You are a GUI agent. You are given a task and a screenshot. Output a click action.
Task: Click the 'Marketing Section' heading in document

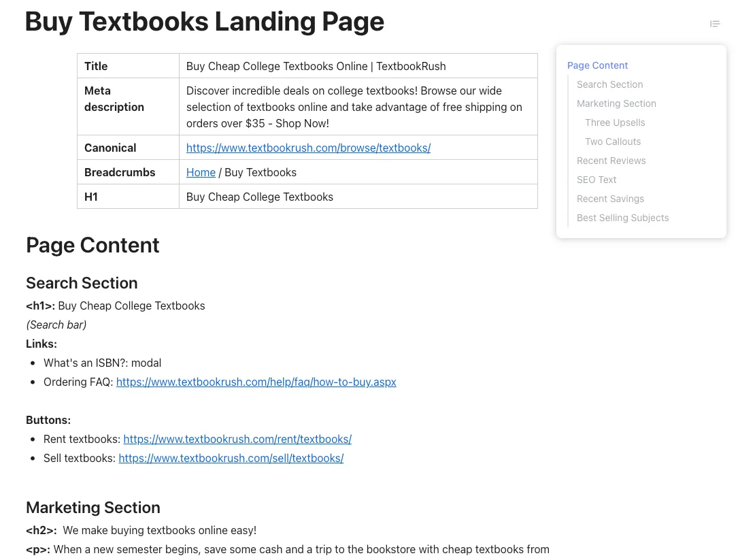(x=93, y=508)
